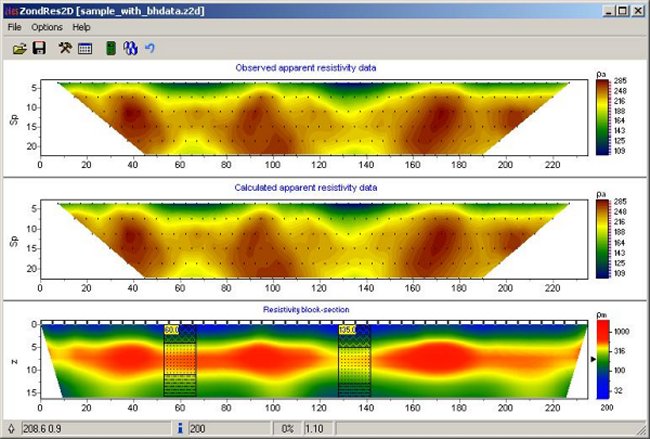The image size is (650, 439).
Task: Open the data table icon in toolbar
Action: pos(85,48)
